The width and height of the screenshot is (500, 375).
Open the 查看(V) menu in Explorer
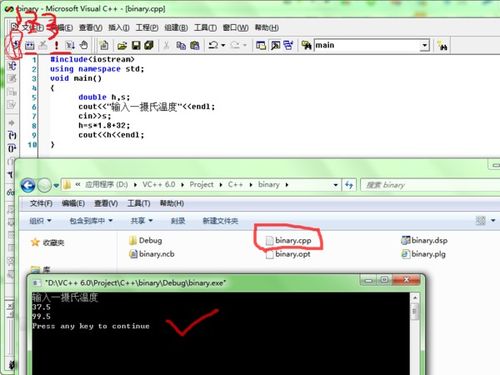106,203
